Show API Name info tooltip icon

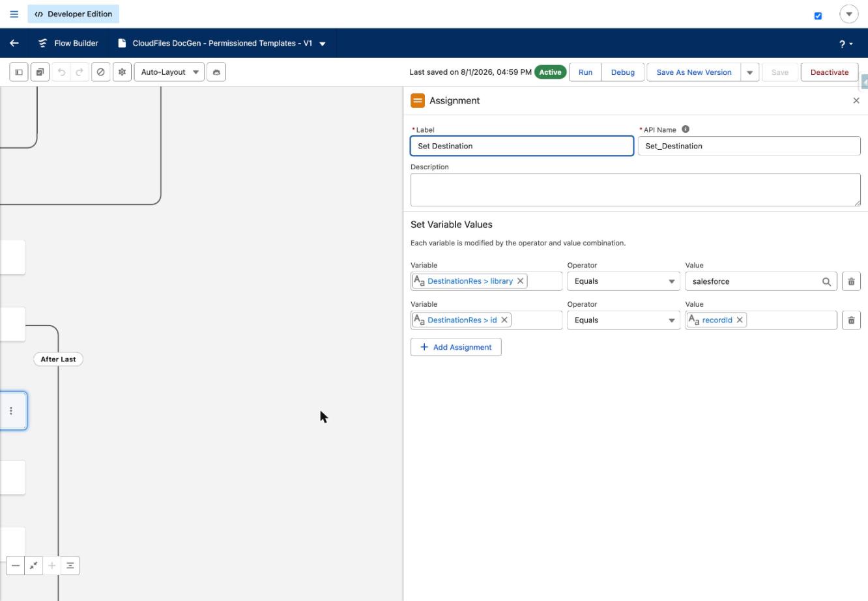click(686, 129)
